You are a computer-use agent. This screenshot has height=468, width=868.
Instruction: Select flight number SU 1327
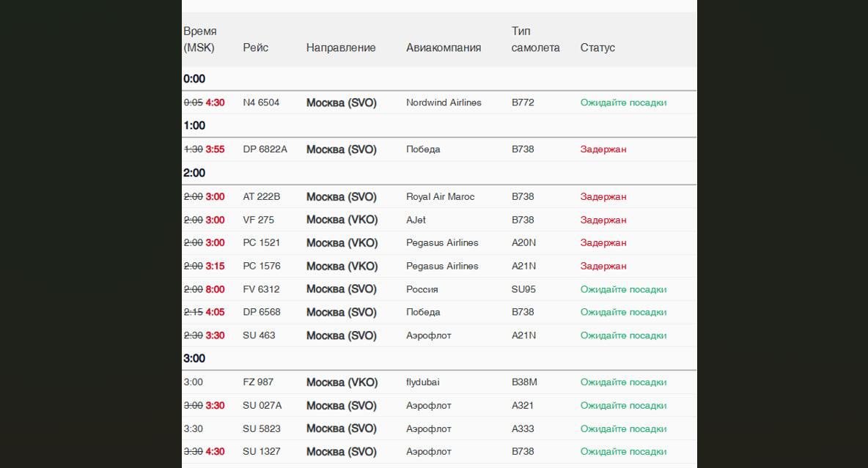[262, 451]
